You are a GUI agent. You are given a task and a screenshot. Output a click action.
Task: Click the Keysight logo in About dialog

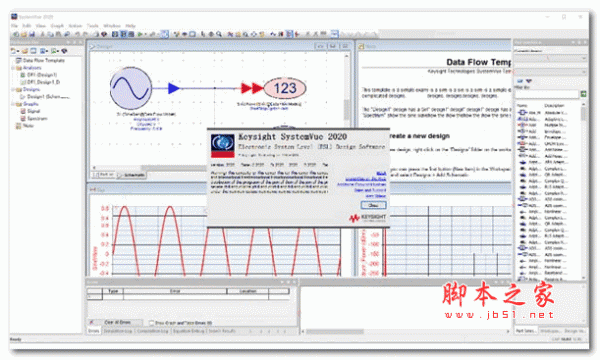pos(367,218)
